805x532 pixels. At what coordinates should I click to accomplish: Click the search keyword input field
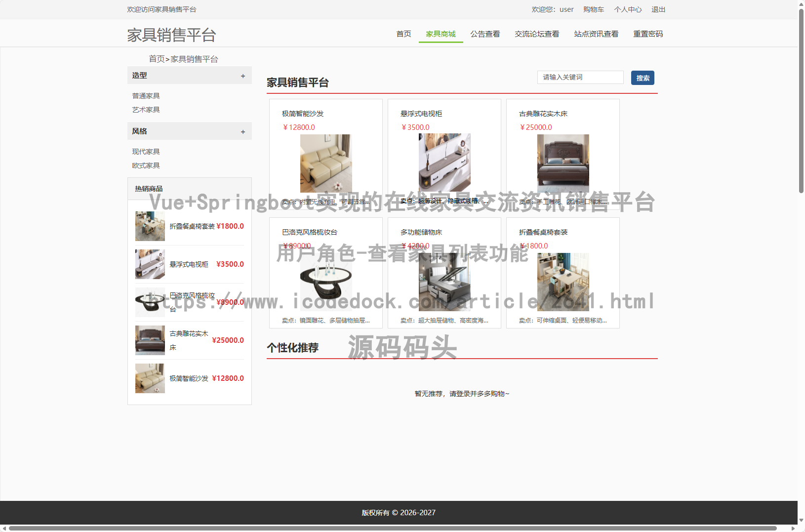tap(580, 77)
